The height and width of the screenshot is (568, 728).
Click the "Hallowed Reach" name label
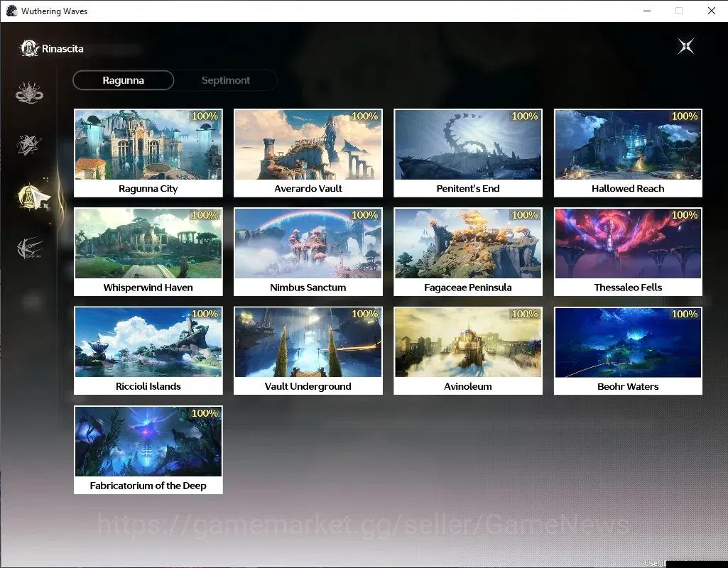(x=628, y=188)
